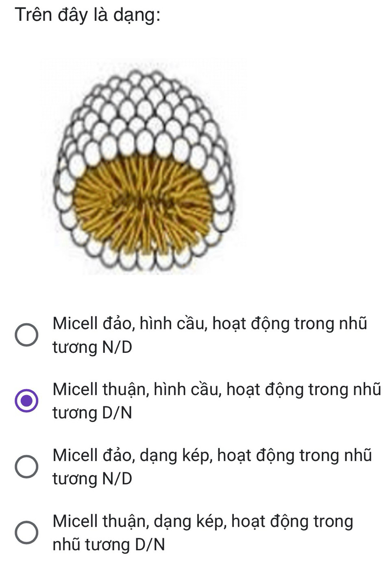Click the "Micell đảo, hình cầu, hoạt động" answer text

(209, 324)
